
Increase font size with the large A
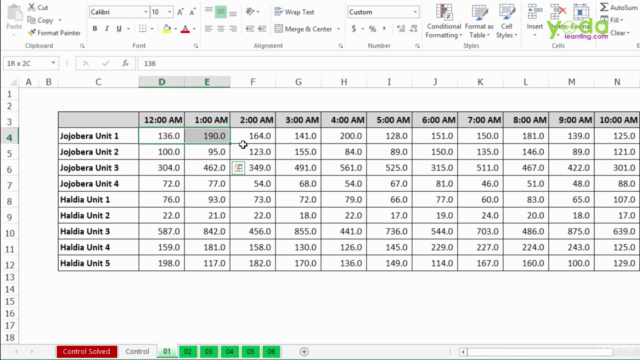tap(180, 12)
